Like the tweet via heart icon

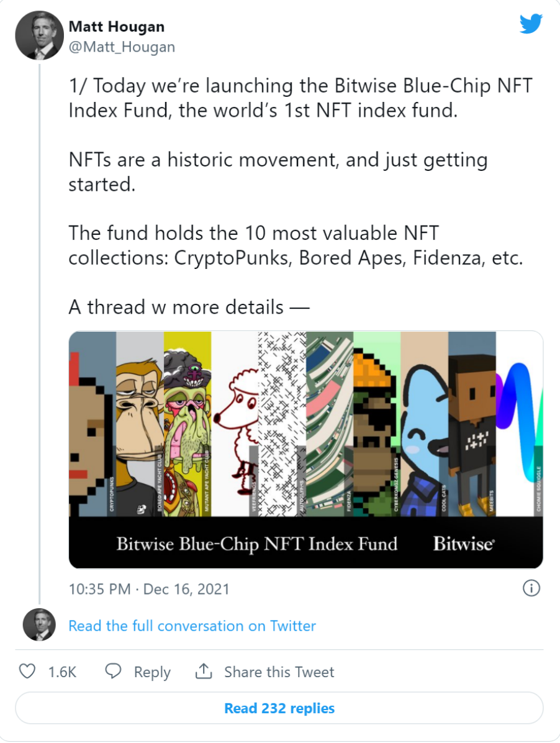27,671
